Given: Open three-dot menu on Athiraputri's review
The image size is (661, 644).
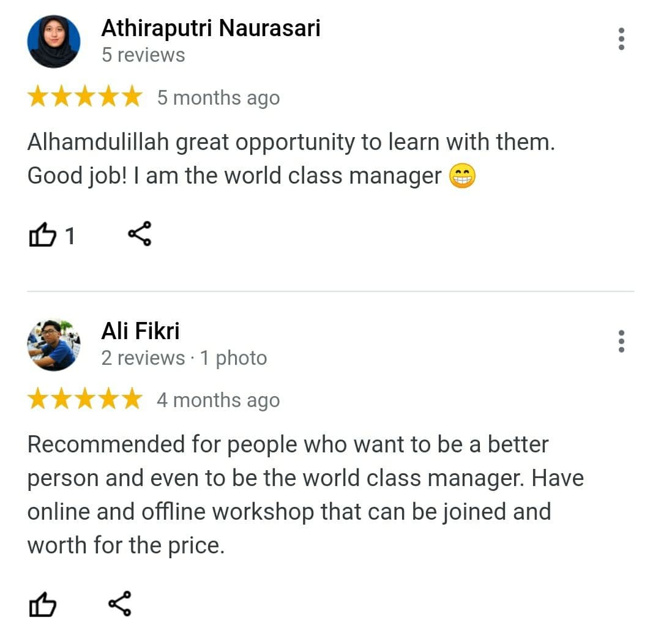Looking at the screenshot, I should point(621,39).
